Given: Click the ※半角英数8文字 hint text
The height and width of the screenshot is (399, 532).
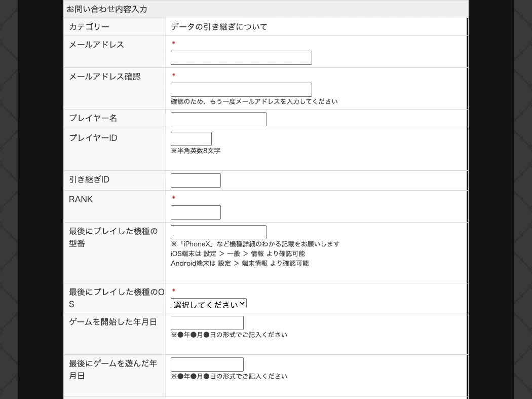Looking at the screenshot, I should pyautogui.click(x=196, y=151).
